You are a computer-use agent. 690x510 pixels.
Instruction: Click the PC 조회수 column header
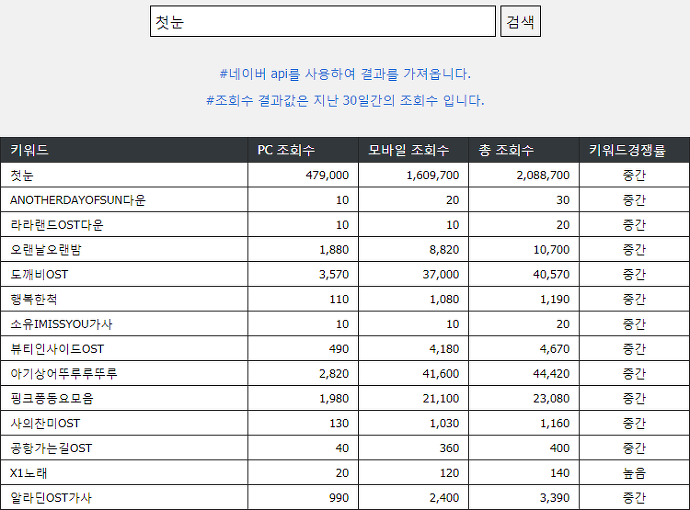click(x=303, y=150)
